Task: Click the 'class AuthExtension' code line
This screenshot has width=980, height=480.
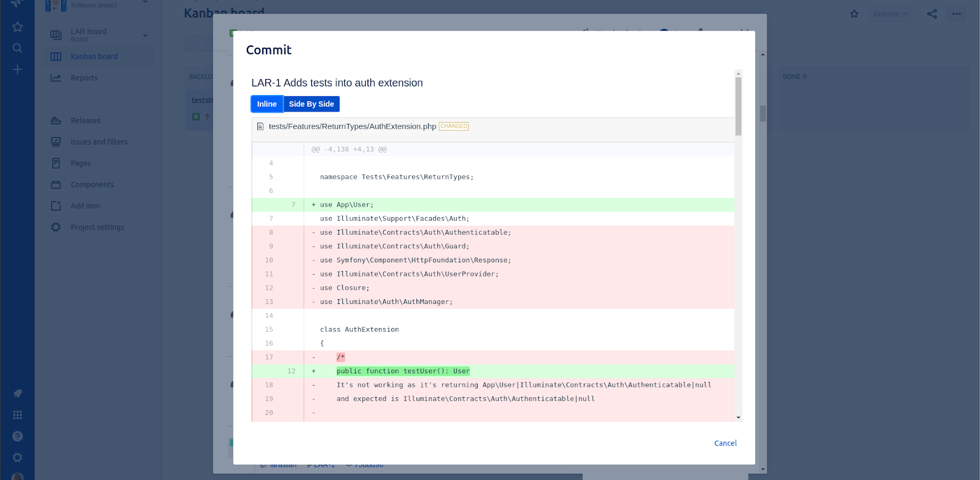Action: pos(493,329)
